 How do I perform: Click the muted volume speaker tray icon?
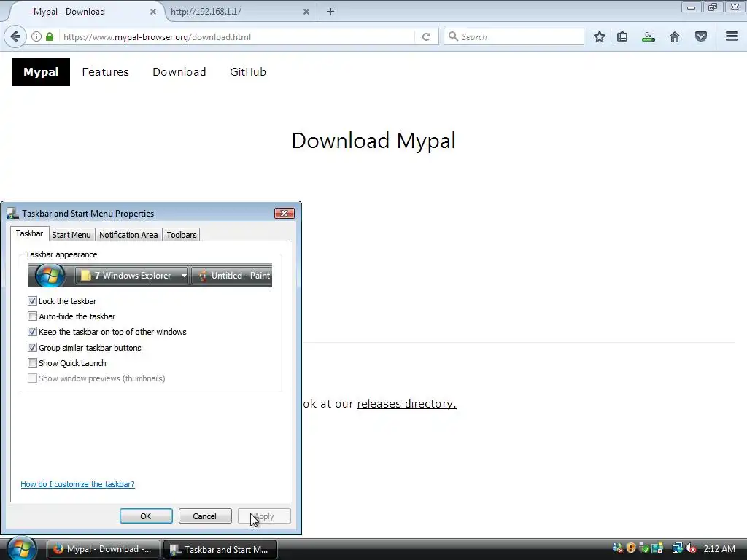point(691,548)
